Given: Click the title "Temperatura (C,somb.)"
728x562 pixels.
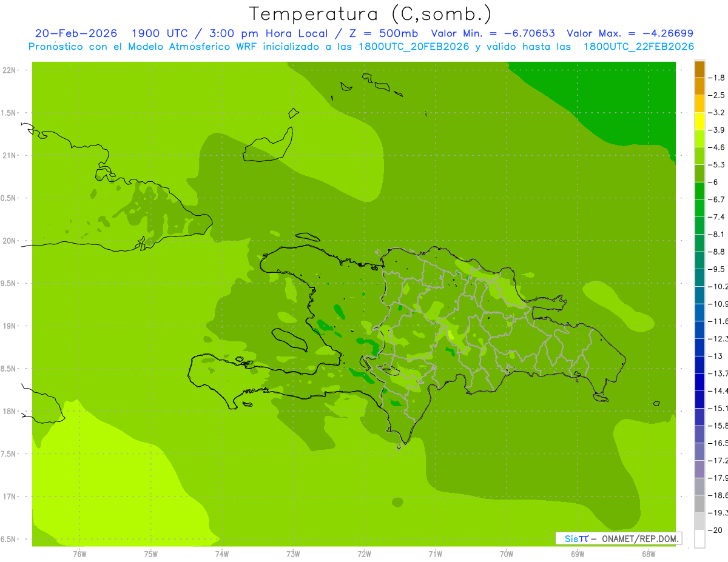Looking at the screenshot, I should (x=371, y=14).
